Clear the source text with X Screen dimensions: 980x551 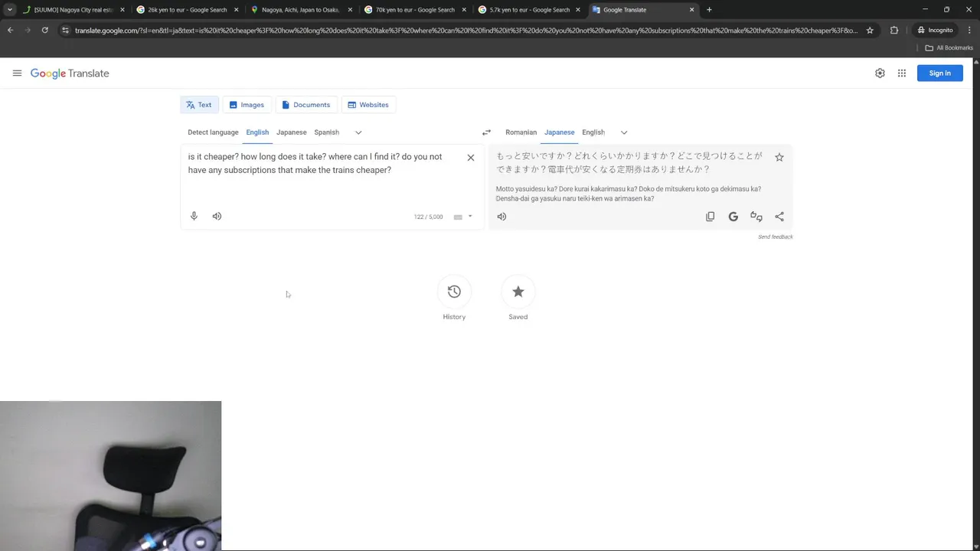tap(471, 158)
